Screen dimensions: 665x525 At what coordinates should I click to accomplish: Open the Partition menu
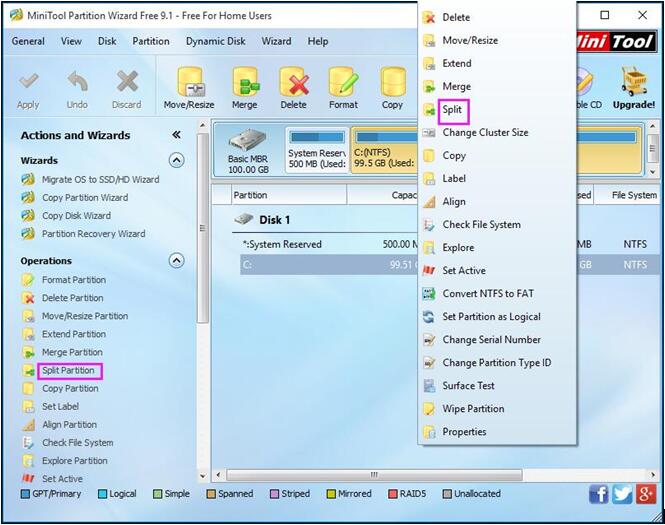pos(151,41)
